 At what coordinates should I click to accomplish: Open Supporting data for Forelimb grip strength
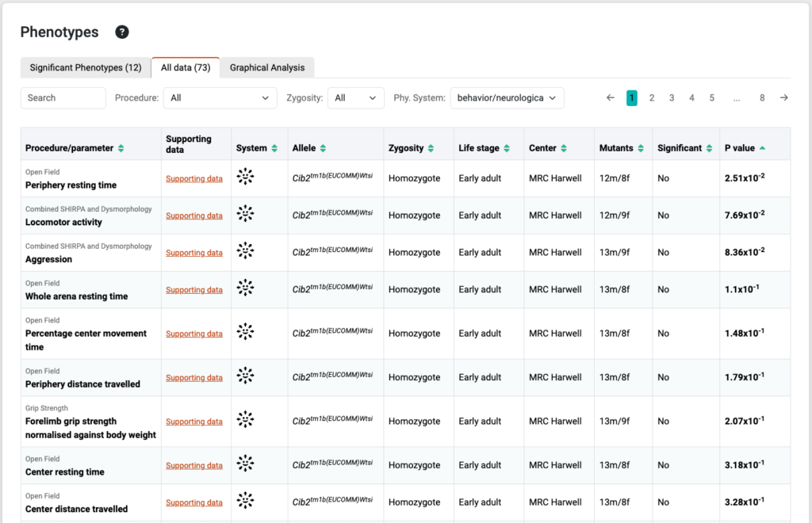click(x=194, y=422)
